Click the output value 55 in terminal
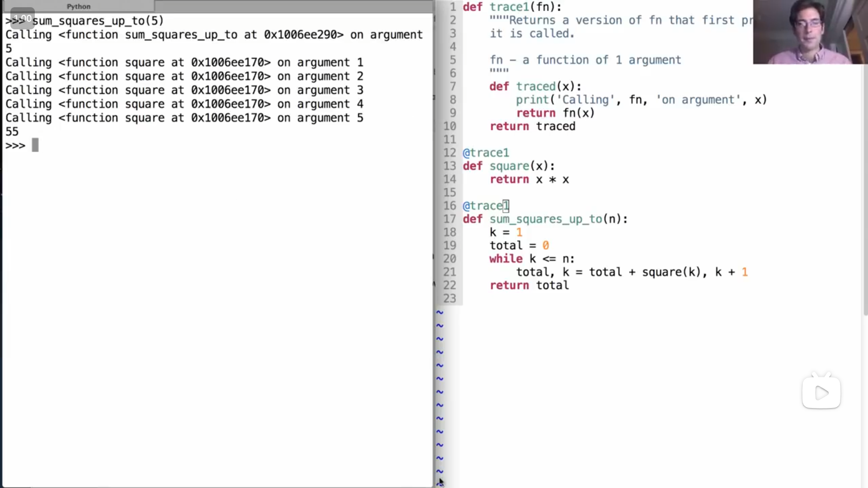Image resolution: width=868 pixels, height=488 pixels. (12, 132)
